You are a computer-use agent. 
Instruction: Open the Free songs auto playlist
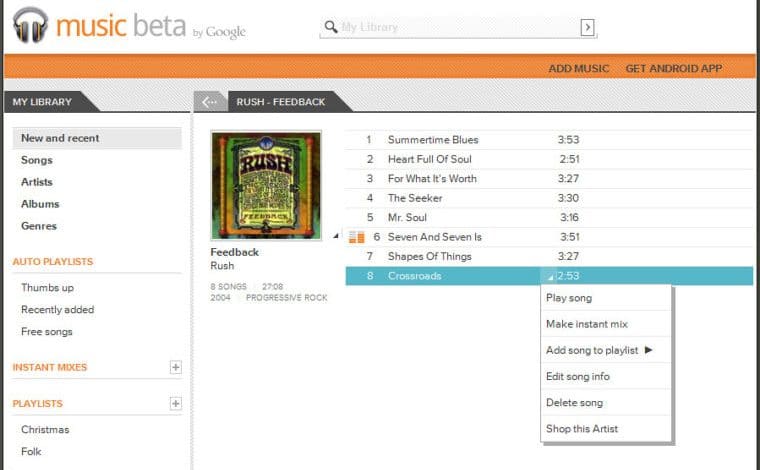tap(47, 331)
